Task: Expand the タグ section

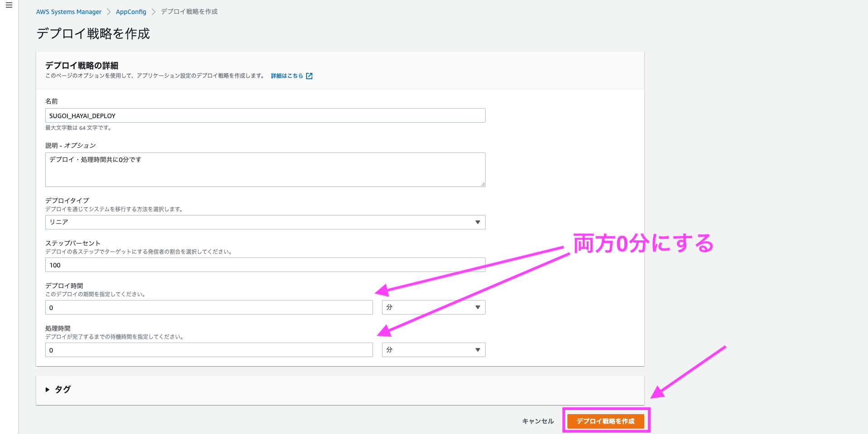Action: [x=58, y=390]
